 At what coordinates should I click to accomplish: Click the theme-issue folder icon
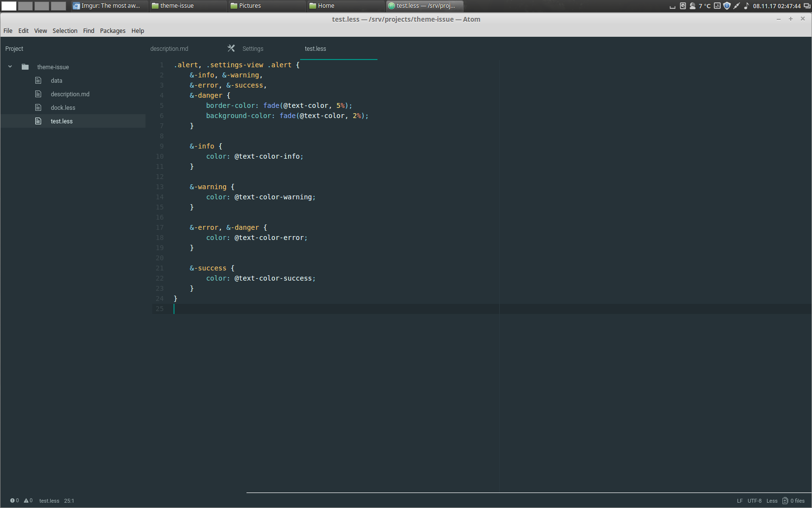pyautogui.click(x=25, y=67)
